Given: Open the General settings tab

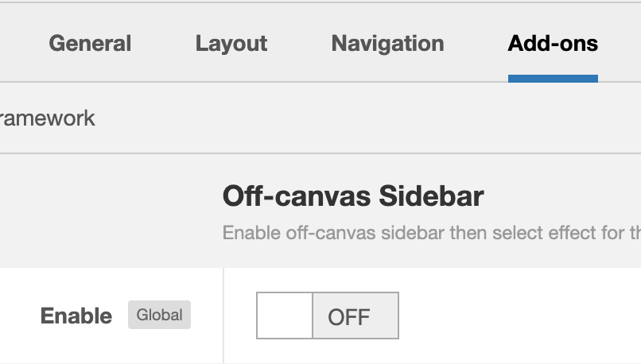Looking at the screenshot, I should [90, 44].
